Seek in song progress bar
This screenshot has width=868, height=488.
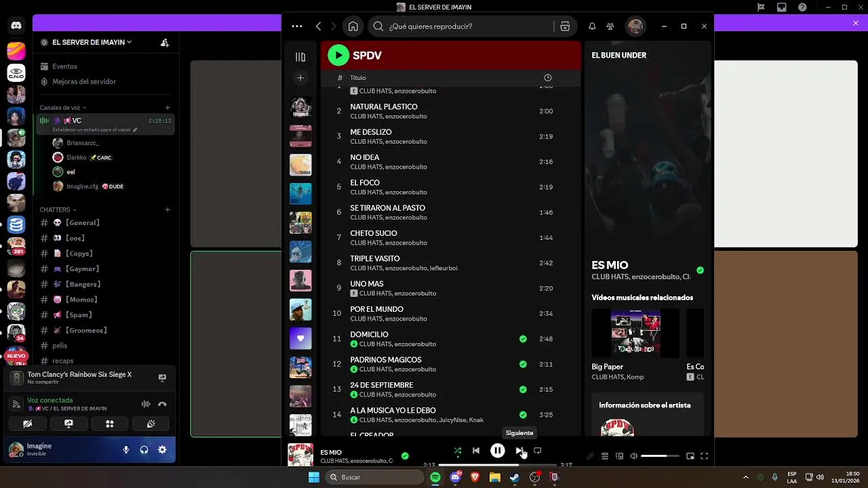pos(498,465)
